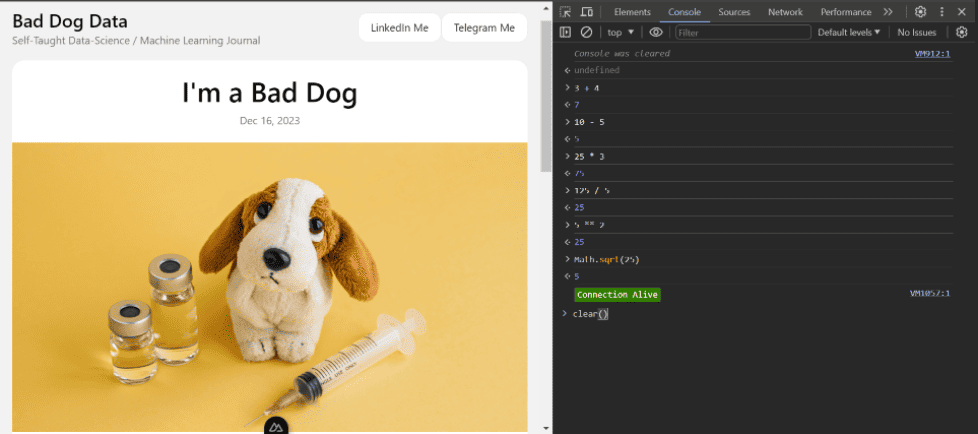Screen dimensions: 978x434
Task: Open console settings gear icon
Action: pos(962,32)
